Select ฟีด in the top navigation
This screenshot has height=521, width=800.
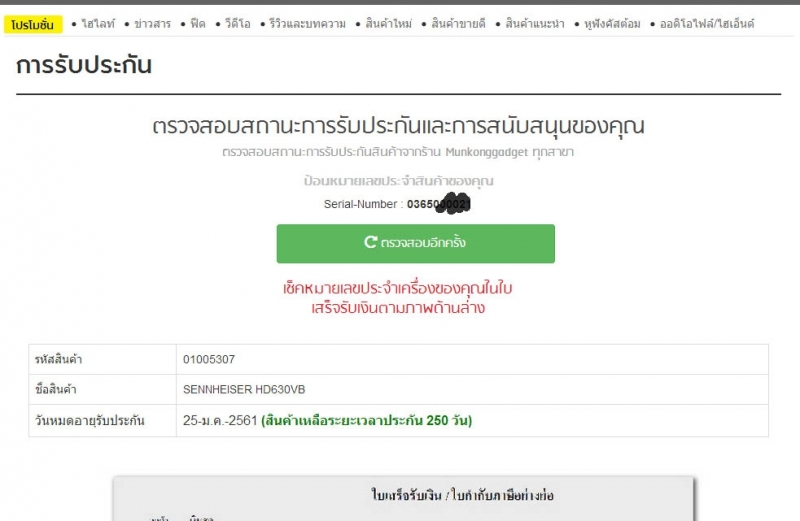[x=198, y=24]
